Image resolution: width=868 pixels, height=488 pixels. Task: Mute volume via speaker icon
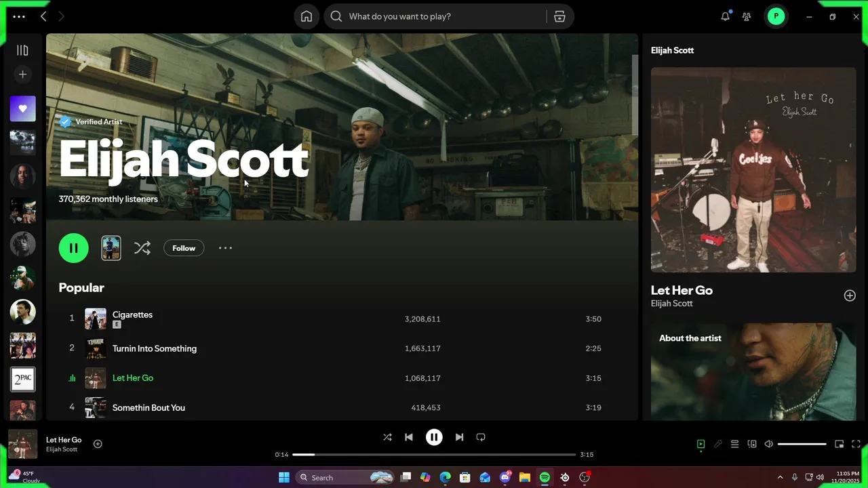(769, 444)
